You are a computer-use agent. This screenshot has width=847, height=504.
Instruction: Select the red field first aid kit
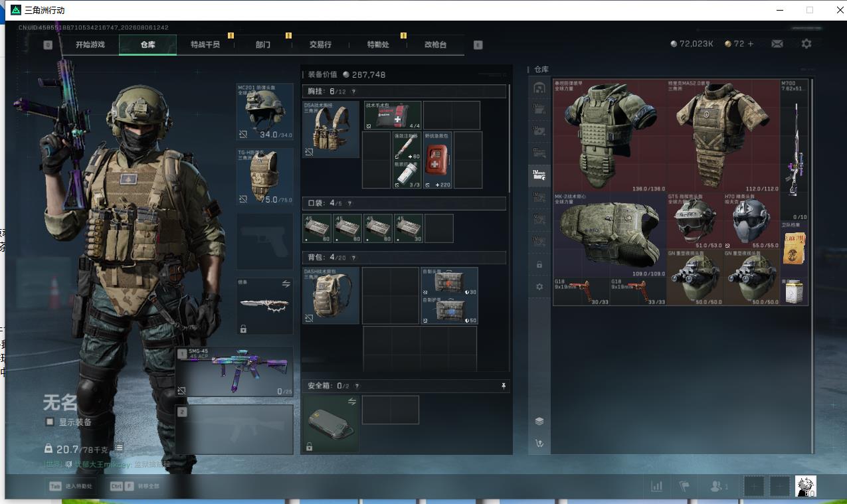(438, 160)
